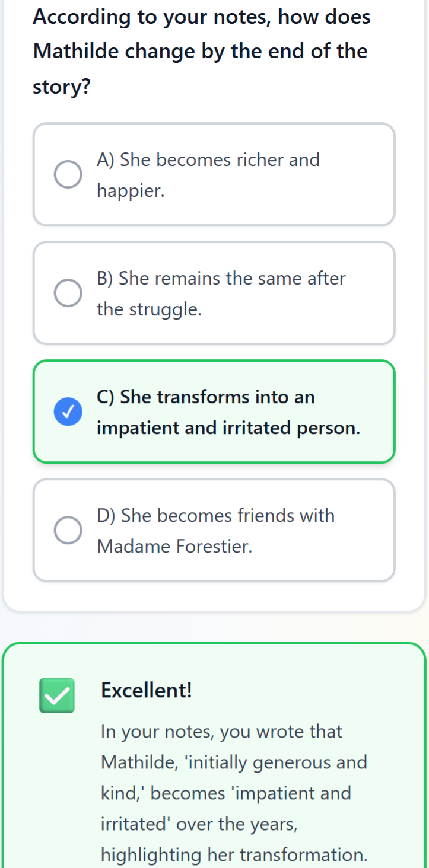Click the blue checkmark icon on answer C

[x=68, y=411]
